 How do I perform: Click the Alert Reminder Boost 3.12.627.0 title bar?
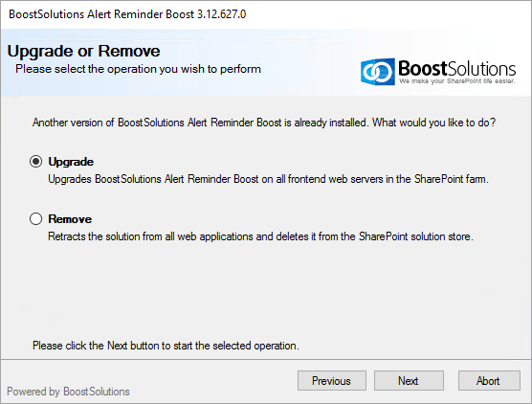click(x=127, y=14)
